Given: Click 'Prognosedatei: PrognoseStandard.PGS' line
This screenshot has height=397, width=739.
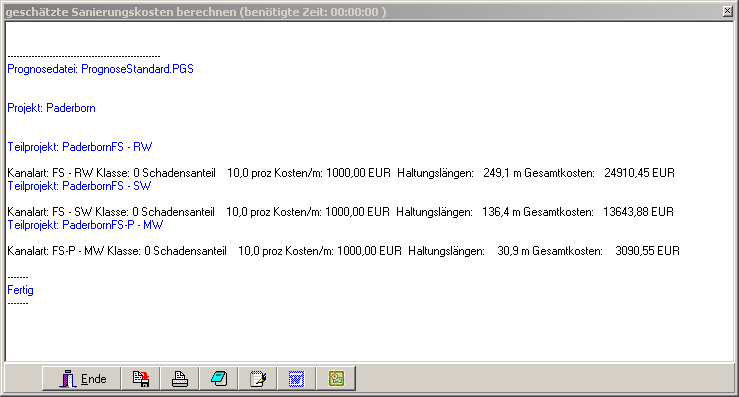Looking at the screenshot, I should (100, 69).
